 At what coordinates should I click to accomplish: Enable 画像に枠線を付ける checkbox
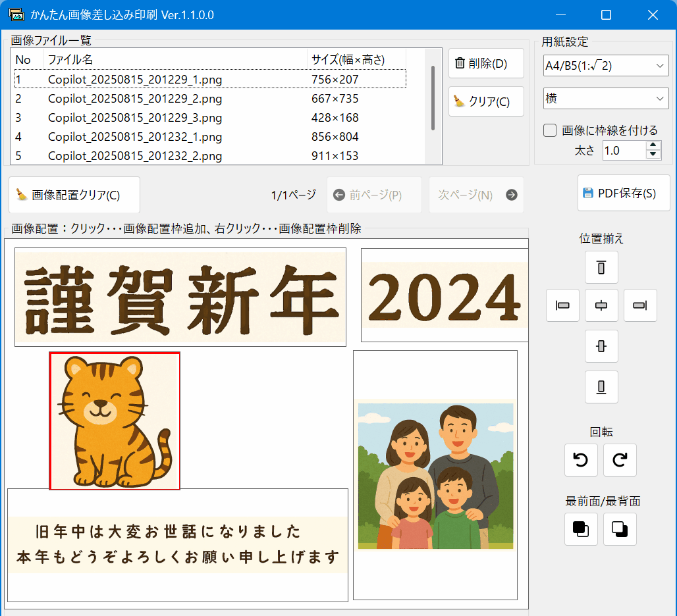(550, 130)
